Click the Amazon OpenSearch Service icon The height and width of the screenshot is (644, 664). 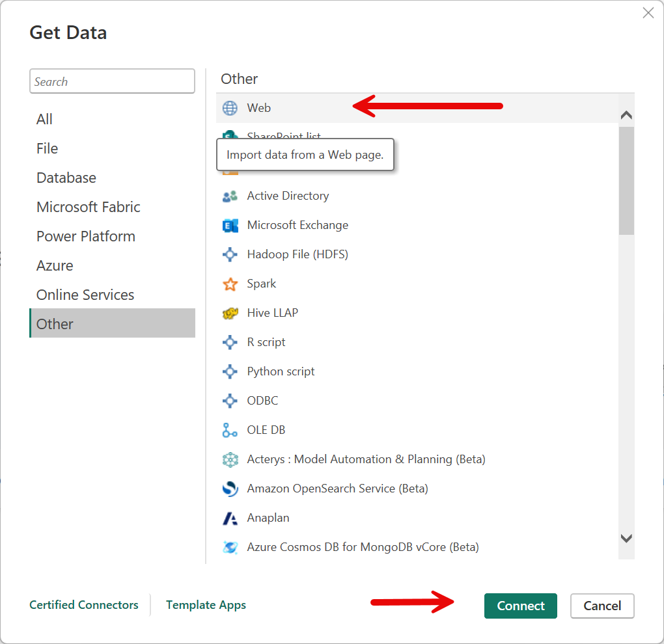[x=230, y=489]
